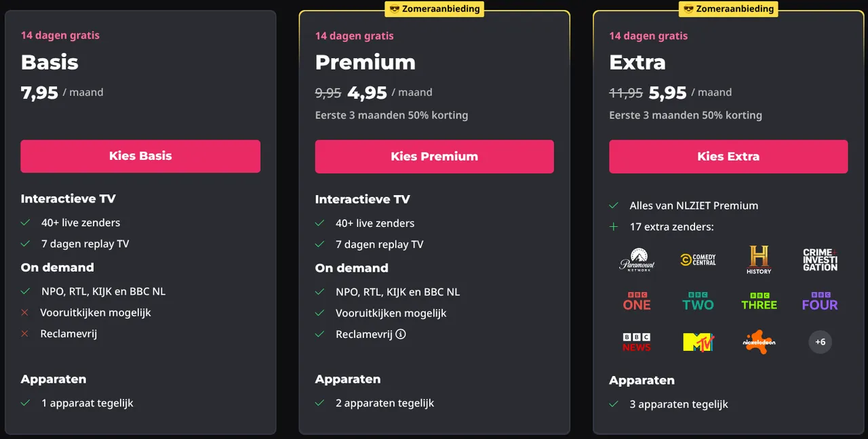Viewport: 868px width, 439px height.
Task: Choose the Kies Premium button
Action: (x=434, y=156)
